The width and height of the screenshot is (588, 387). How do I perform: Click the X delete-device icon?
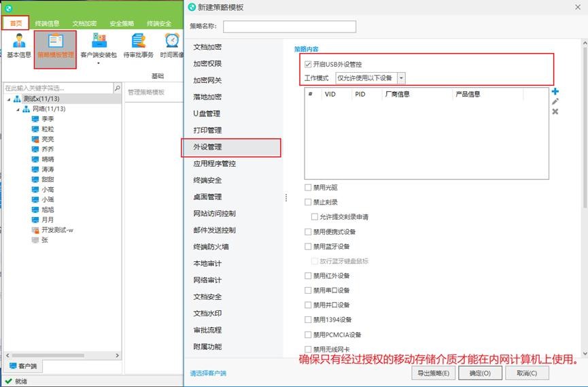(x=555, y=111)
